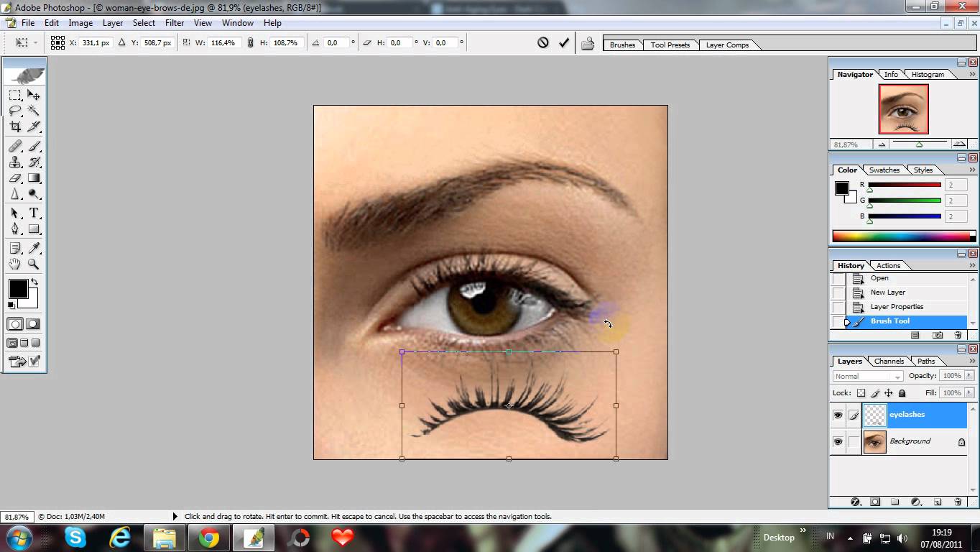Select the Gradient tool
Viewport: 980px width, 552px height.
click(34, 178)
